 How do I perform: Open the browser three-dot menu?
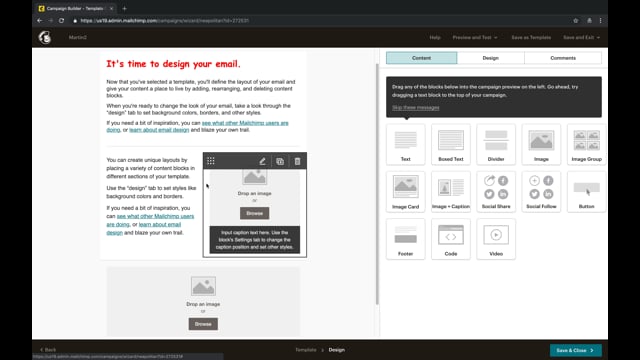coord(600,20)
